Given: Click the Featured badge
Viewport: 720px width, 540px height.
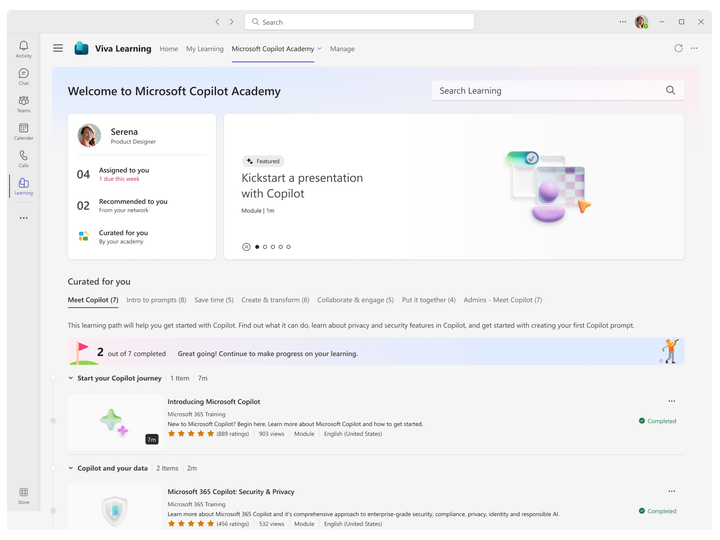Looking at the screenshot, I should click(x=263, y=161).
